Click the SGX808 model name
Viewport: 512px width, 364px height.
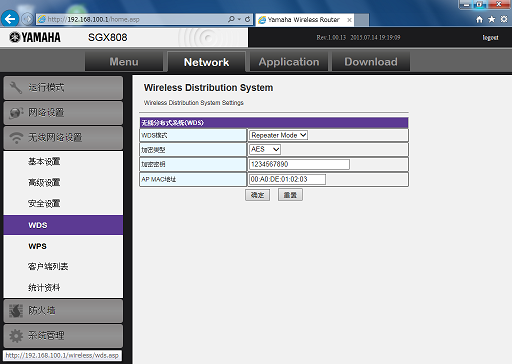click(x=107, y=37)
